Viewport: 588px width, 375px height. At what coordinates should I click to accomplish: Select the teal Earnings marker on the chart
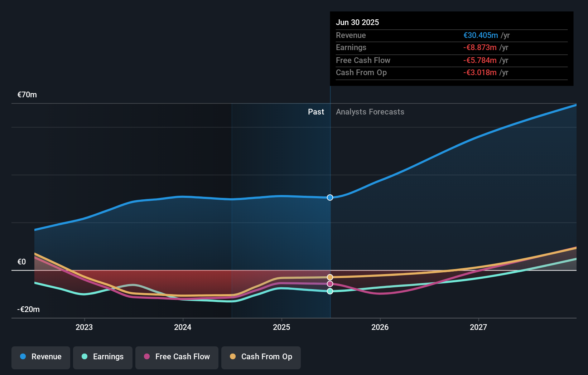pyautogui.click(x=330, y=291)
